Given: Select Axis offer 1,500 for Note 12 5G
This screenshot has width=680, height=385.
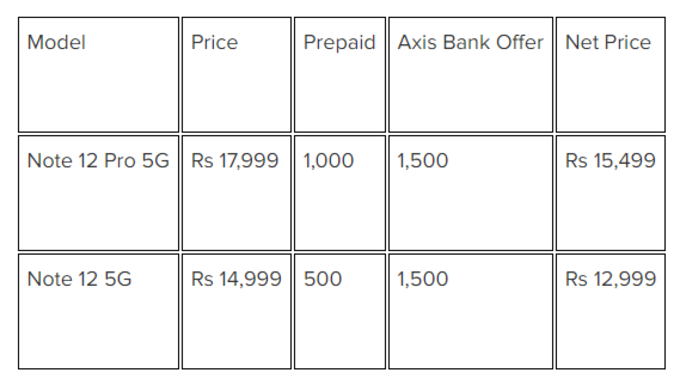Looking at the screenshot, I should (471, 311).
